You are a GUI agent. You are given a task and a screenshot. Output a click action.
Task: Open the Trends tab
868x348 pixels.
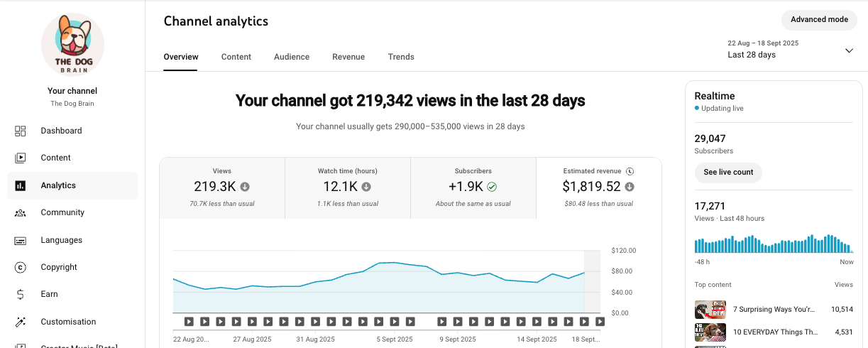coord(401,57)
